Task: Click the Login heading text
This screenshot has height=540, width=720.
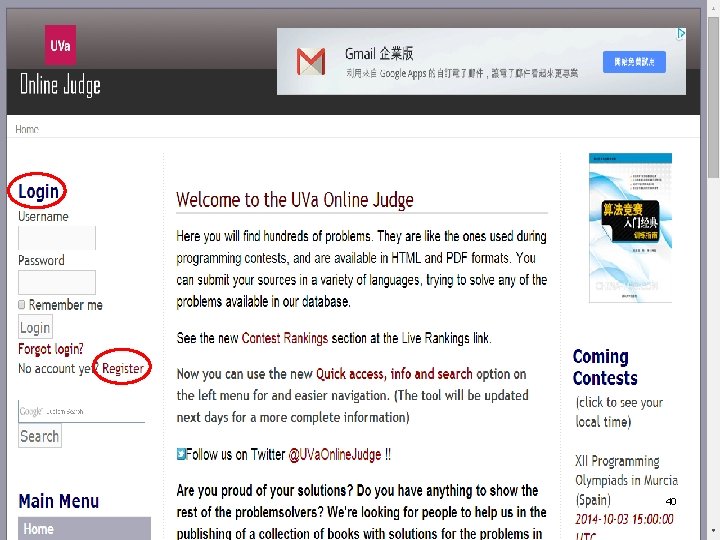Action: click(x=39, y=191)
